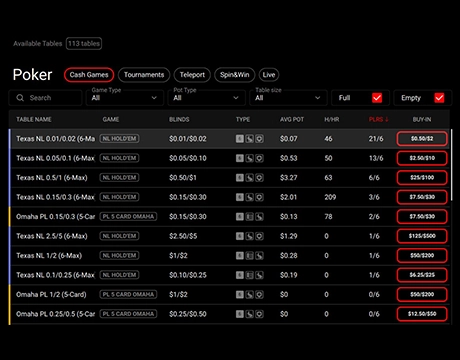Select the Texas NL 2.5/5 (6-Max) table name

point(52,236)
